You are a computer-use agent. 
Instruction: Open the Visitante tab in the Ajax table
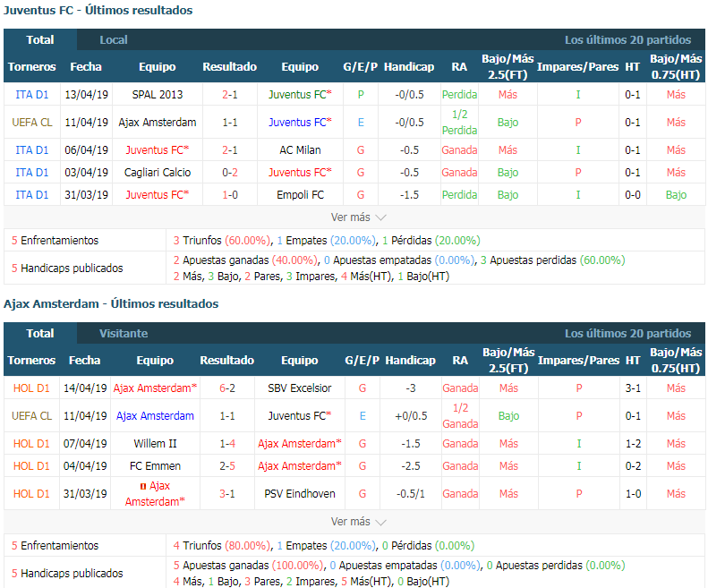pyautogui.click(x=124, y=333)
